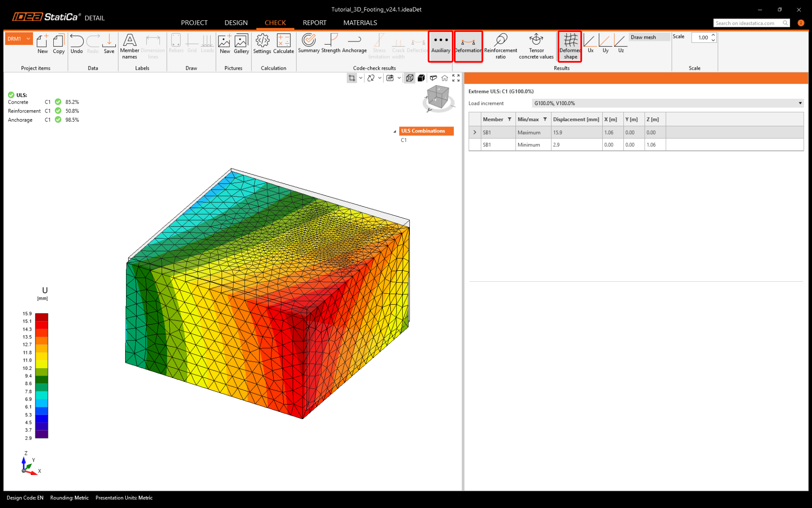Click the orientation view cube

(438, 97)
